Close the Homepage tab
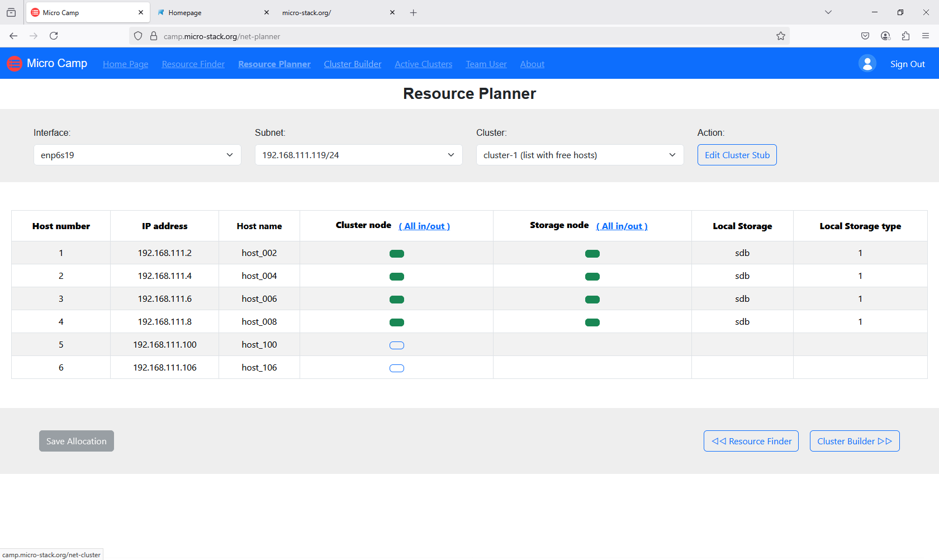Image resolution: width=939 pixels, height=560 pixels. coord(267,12)
